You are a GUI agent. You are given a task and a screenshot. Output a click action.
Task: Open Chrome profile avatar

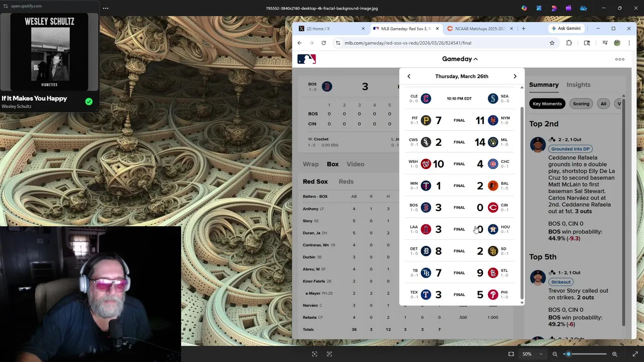(x=617, y=43)
